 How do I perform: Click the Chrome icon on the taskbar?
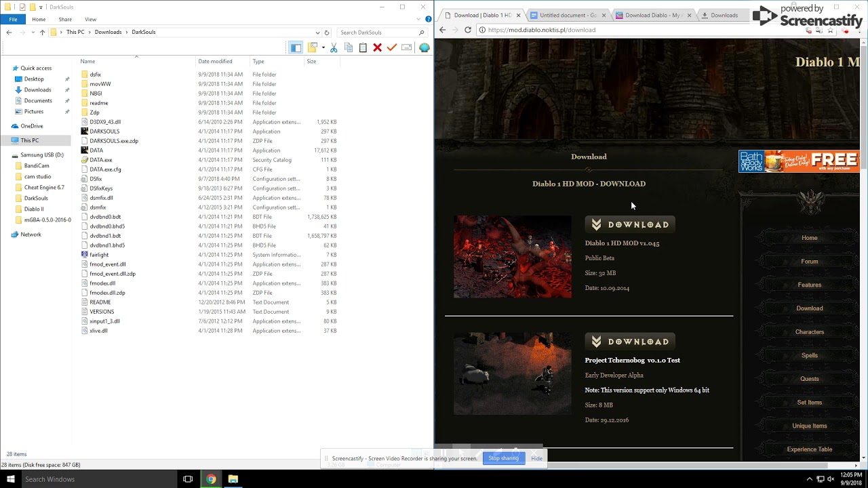(211, 479)
